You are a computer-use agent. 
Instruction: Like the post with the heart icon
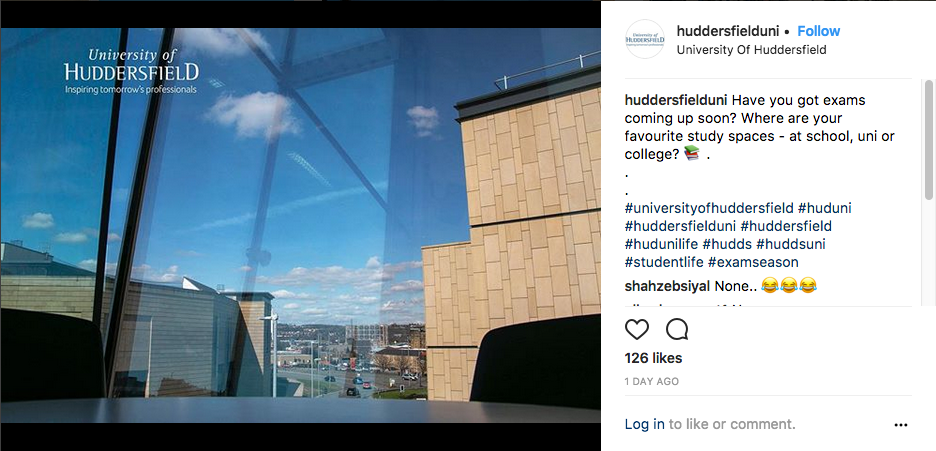[636, 329]
